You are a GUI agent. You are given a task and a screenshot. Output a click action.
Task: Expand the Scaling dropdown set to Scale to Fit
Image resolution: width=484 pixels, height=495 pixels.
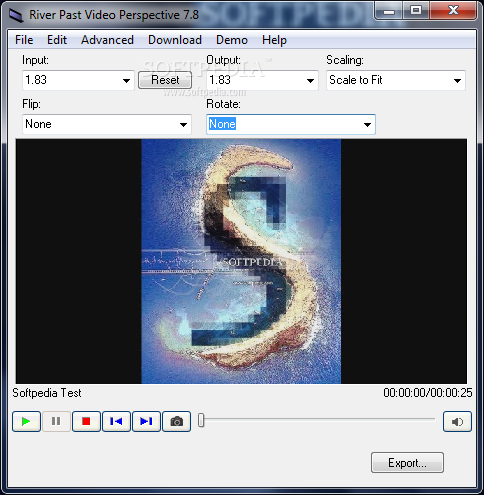point(396,80)
